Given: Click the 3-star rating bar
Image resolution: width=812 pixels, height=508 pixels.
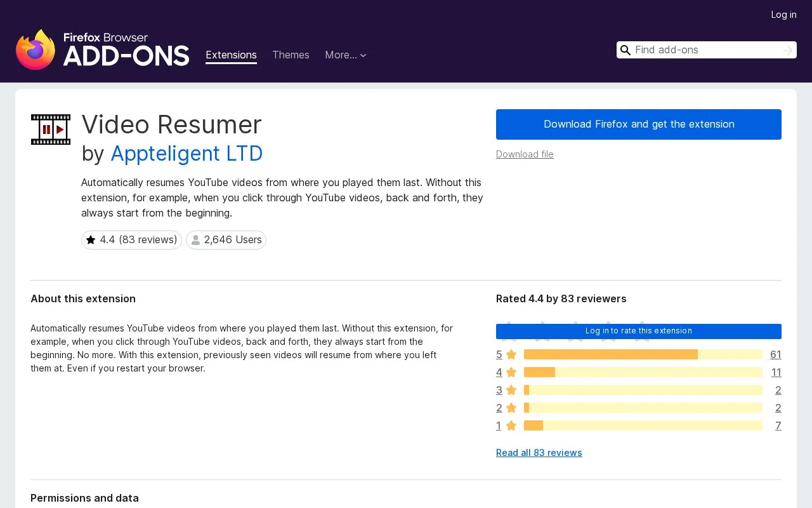Looking at the screenshot, I should (x=643, y=390).
